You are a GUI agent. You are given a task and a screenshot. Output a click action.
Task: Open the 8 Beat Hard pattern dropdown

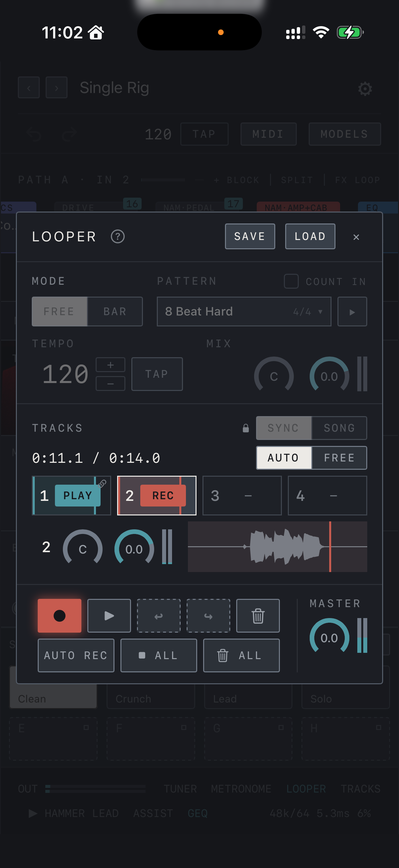pos(244,311)
